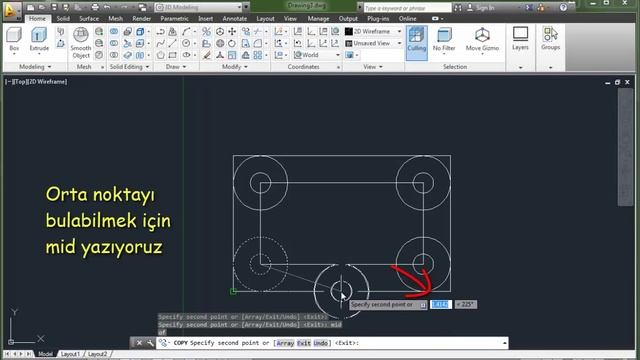Click the Undo arrow in quick access toolbar

(x=107, y=7)
